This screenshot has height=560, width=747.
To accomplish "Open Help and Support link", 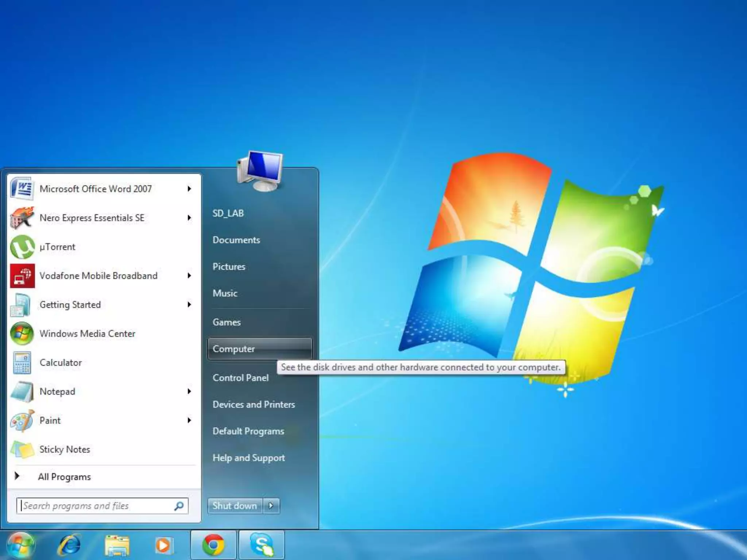I will coord(248,458).
